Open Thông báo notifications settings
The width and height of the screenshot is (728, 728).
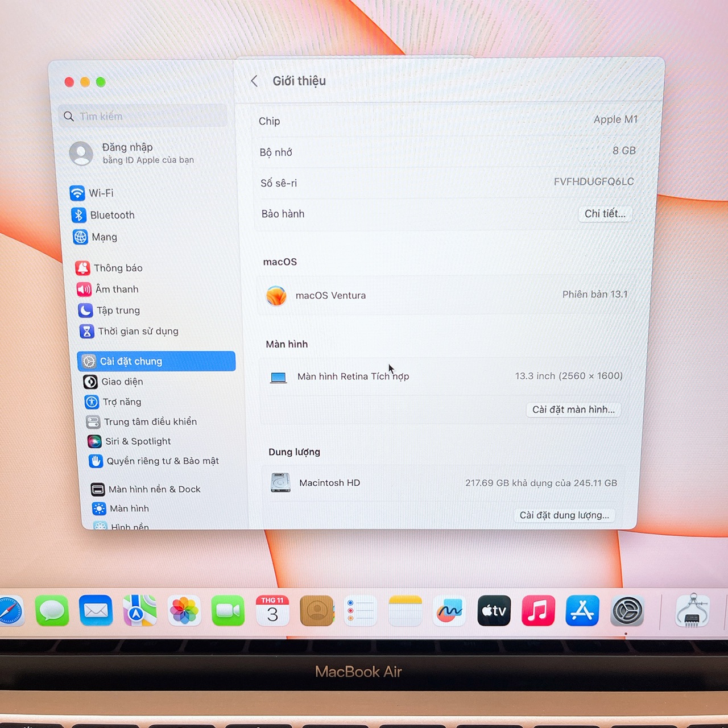[118, 268]
